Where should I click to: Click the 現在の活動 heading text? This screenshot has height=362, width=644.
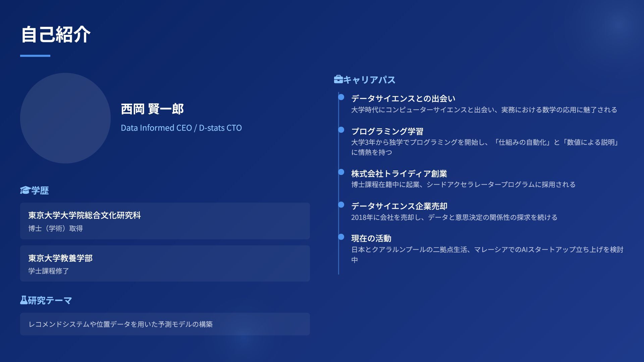tap(371, 238)
